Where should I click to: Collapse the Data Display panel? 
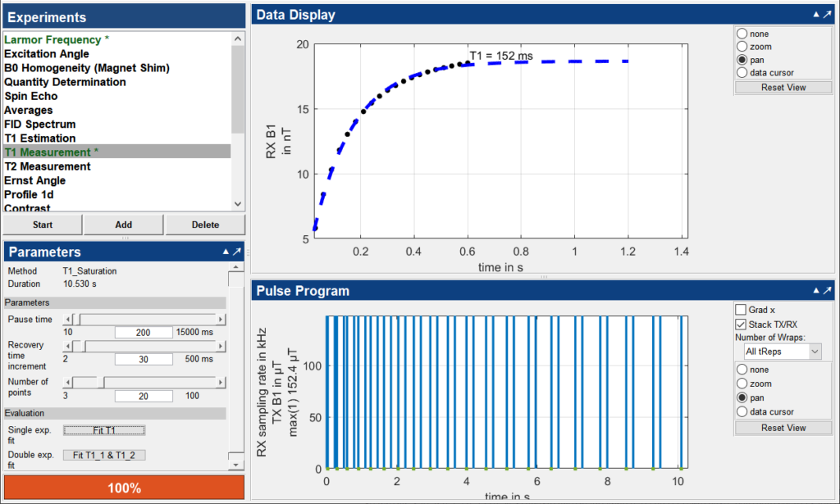[816, 15]
